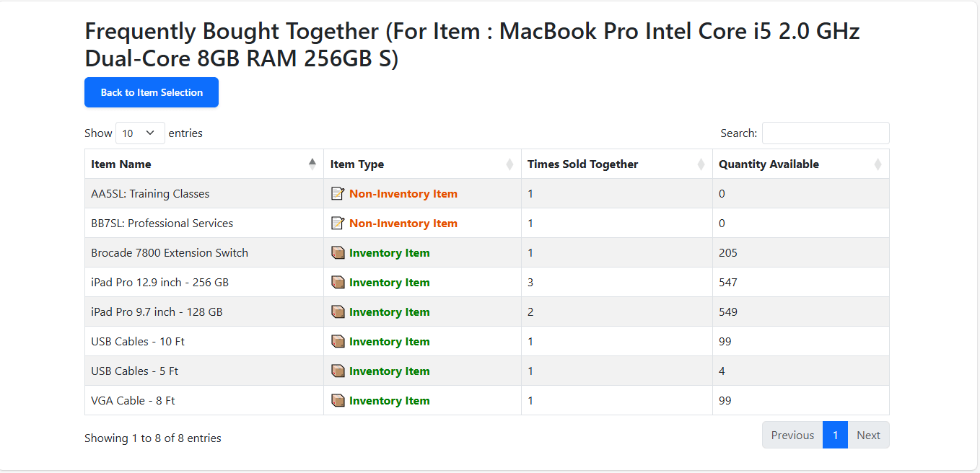Click the Inventory Item icon for iPad Pro 9.7 inch
Image resolution: width=980 pixels, height=473 pixels.
click(x=338, y=311)
